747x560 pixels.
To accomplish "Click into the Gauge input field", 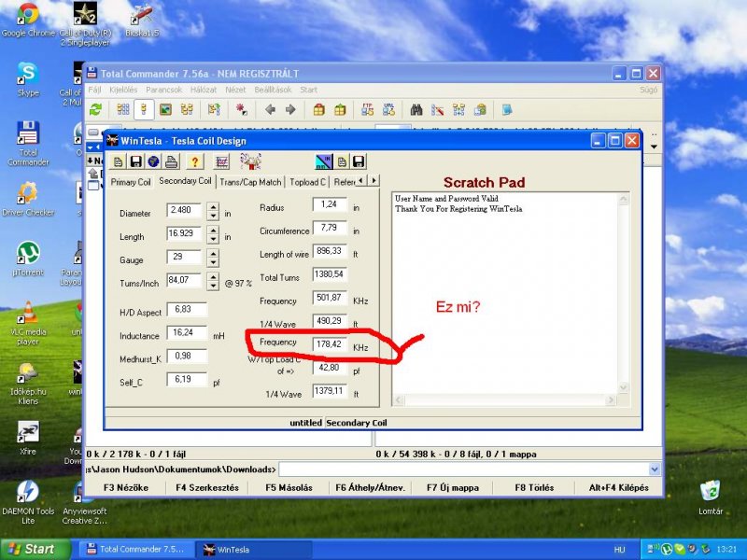I will pyautogui.click(x=184, y=257).
